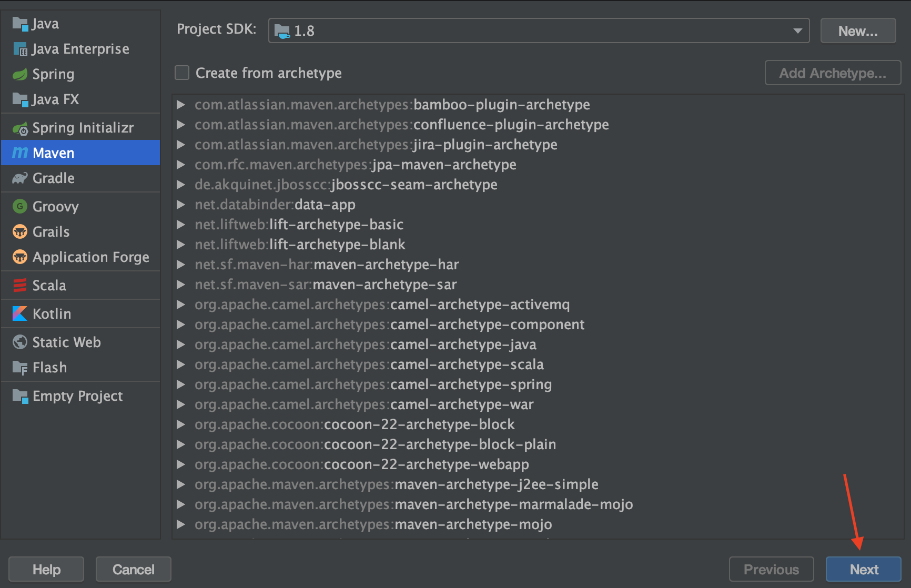Choose Spring project type
Image resolution: width=911 pixels, height=588 pixels.
click(80, 74)
